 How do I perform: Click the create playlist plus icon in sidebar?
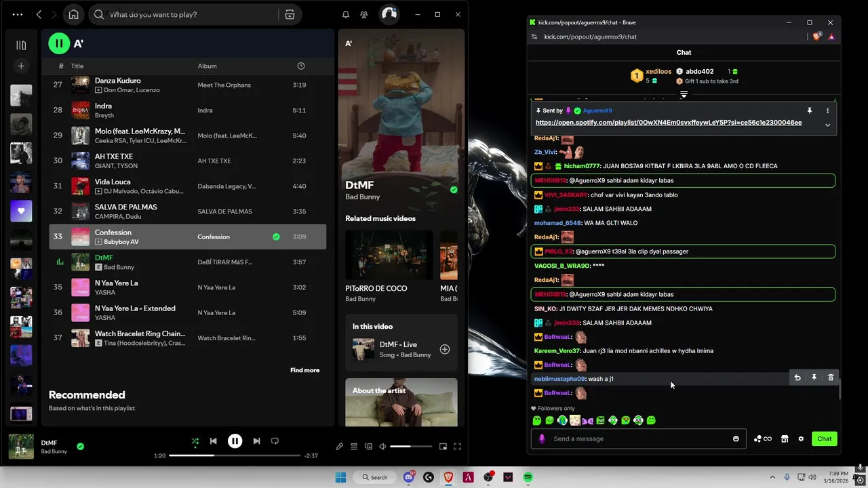click(x=21, y=66)
